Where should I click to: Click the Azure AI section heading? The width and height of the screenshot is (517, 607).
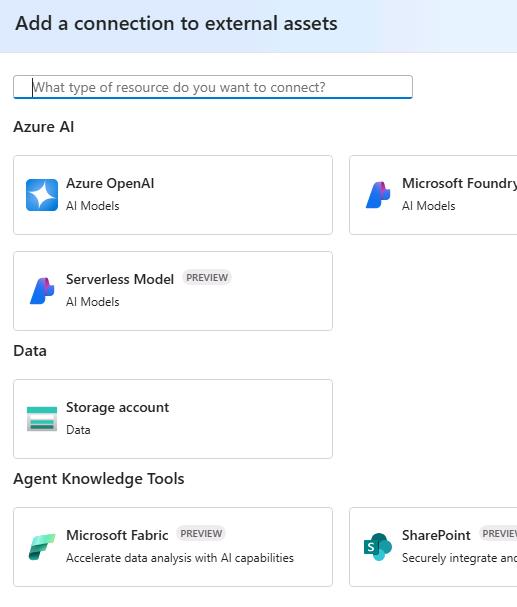coord(44,127)
